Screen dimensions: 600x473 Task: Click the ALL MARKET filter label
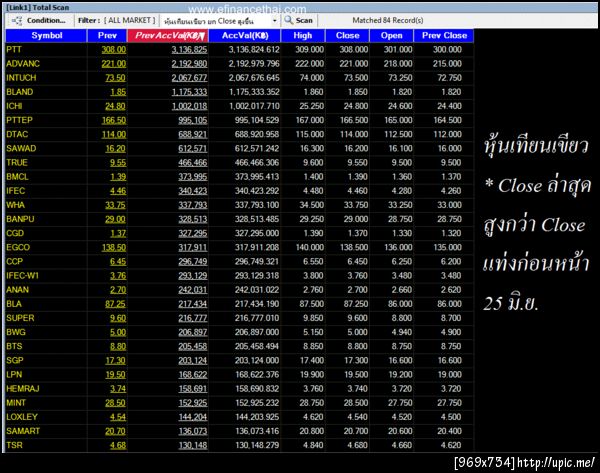pyautogui.click(x=130, y=20)
